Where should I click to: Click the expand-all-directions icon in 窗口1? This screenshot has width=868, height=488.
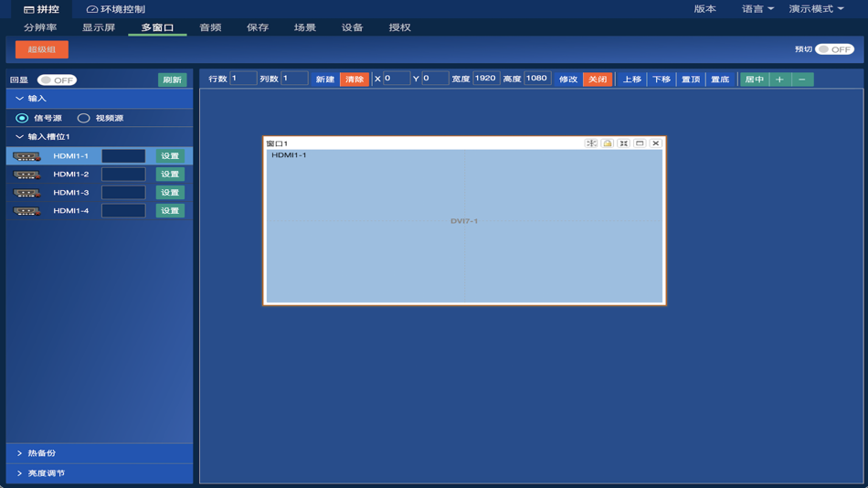coord(591,143)
